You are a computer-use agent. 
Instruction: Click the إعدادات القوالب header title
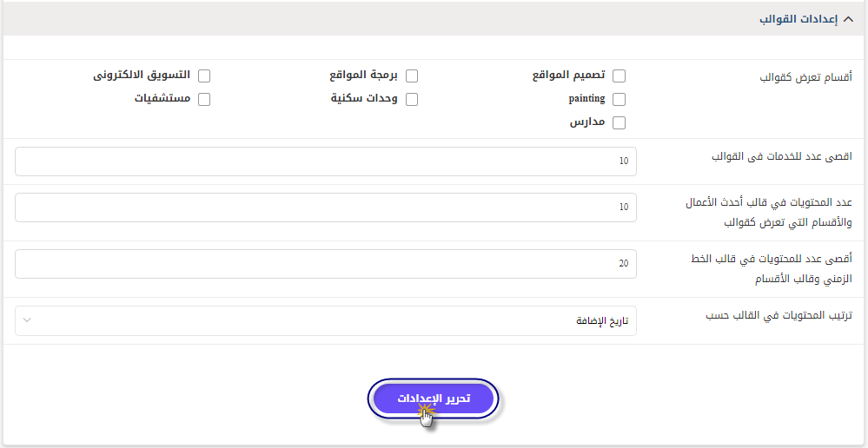pos(798,19)
